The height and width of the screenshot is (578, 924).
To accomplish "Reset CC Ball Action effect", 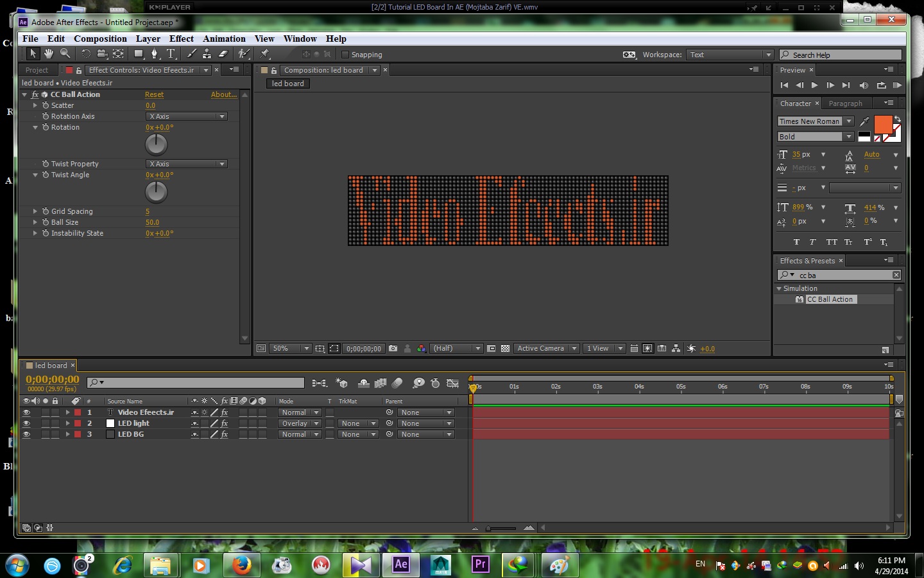I will pyautogui.click(x=154, y=94).
